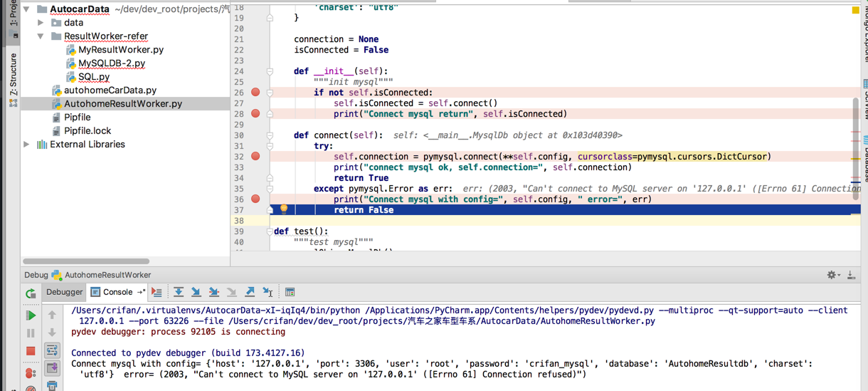
Task: Click console pin tab arrow icon
Action: (x=141, y=292)
